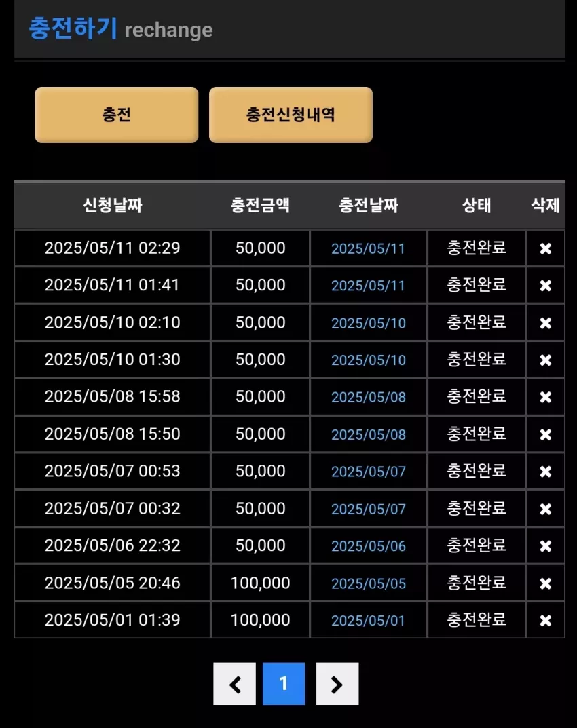This screenshot has width=577, height=728.
Task: Click the 2025/05/05 blue date link
Action: pos(369,583)
